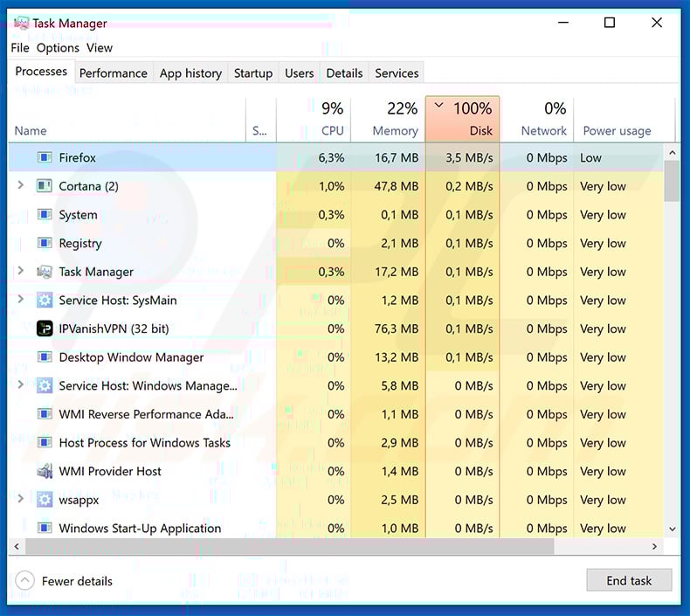
Task: Click the Firefox process icon
Action: click(45, 157)
